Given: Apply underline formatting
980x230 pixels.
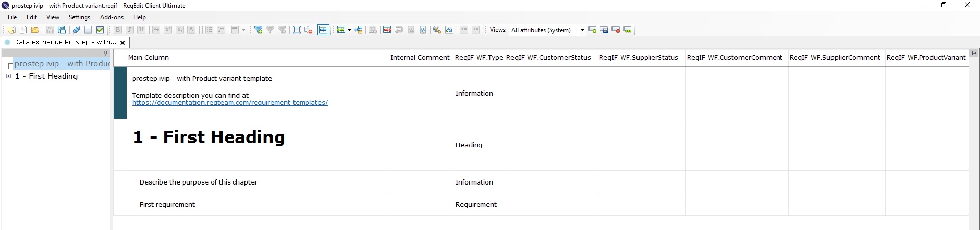Looking at the screenshot, I should [141, 30].
